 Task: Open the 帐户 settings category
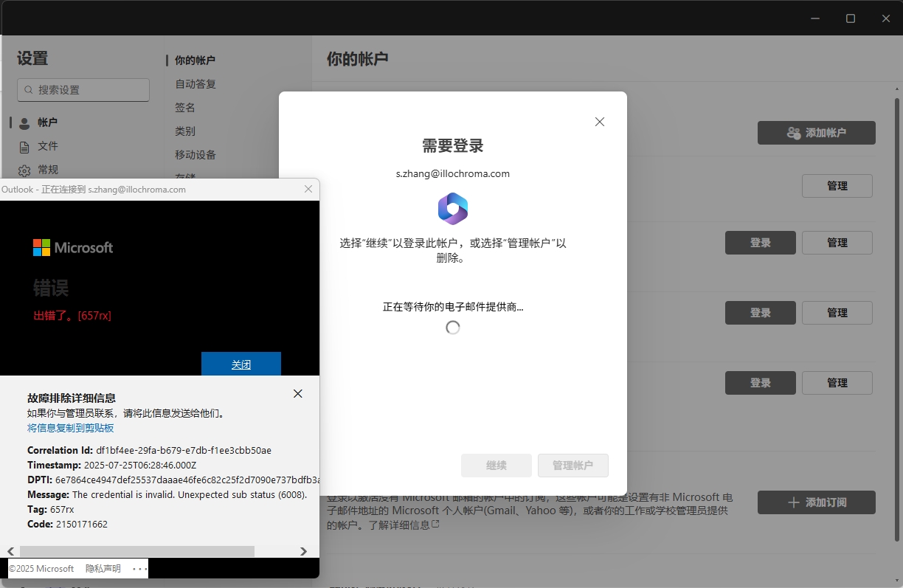click(47, 122)
